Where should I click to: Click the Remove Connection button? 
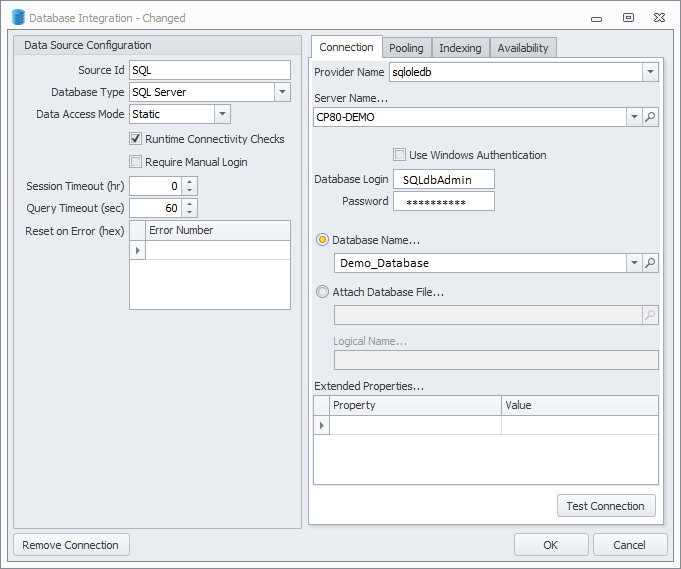point(71,545)
